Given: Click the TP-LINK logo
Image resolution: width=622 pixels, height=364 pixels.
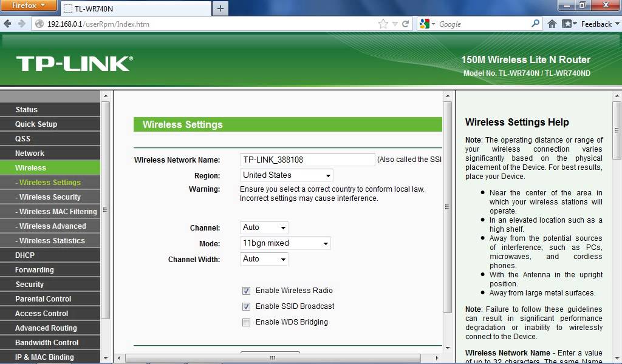Looking at the screenshot, I should tap(75, 64).
